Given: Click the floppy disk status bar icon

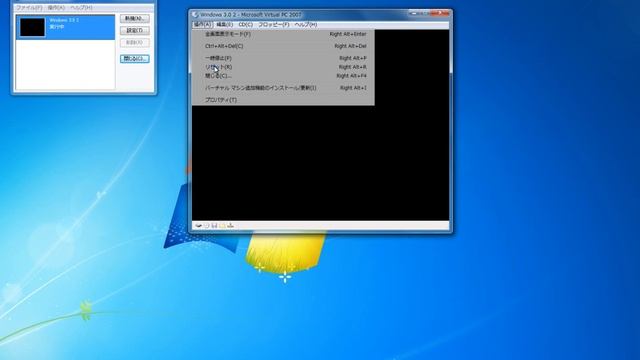Looking at the screenshot, I should [x=214, y=225].
